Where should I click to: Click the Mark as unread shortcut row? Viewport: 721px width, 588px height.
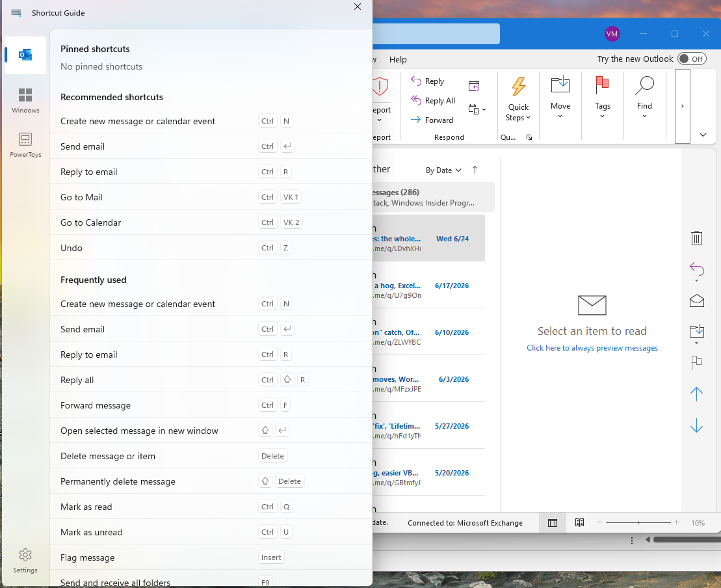tap(211, 532)
